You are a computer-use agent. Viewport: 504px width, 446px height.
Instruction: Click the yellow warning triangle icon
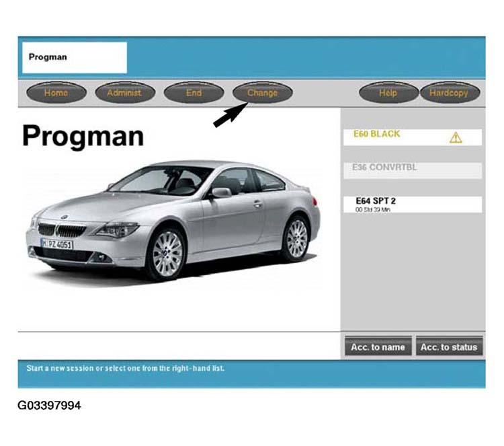point(456,138)
